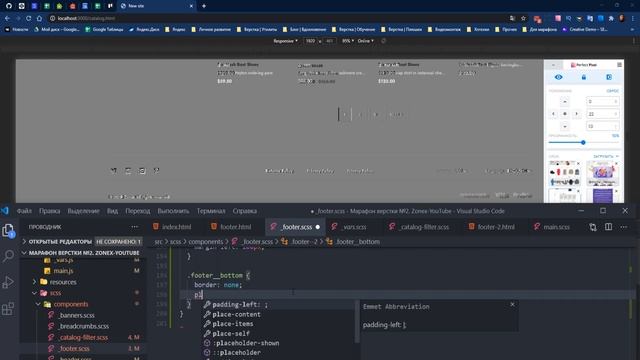The width and height of the screenshot is (640, 360).
Task: Choose the place-content suggestion
Action: point(279,314)
